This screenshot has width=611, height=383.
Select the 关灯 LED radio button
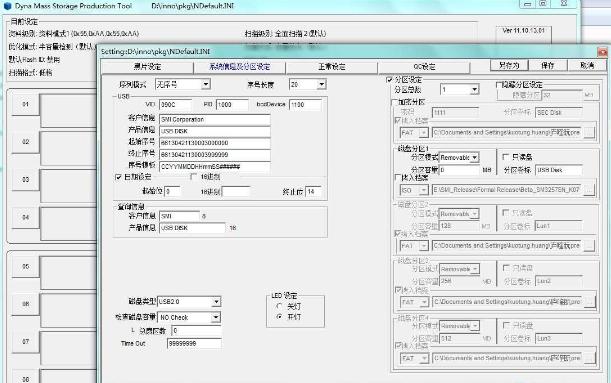pyautogui.click(x=279, y=306)
